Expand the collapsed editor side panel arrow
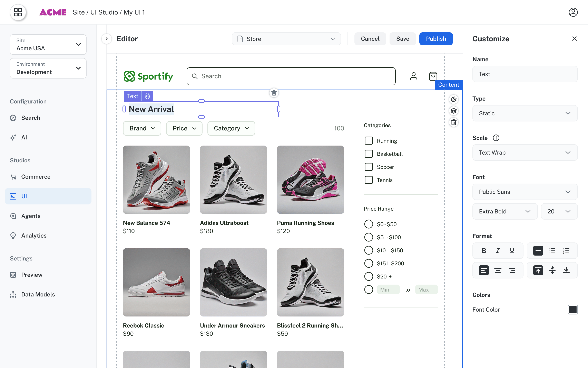588x368 pixels. (106, 39)
